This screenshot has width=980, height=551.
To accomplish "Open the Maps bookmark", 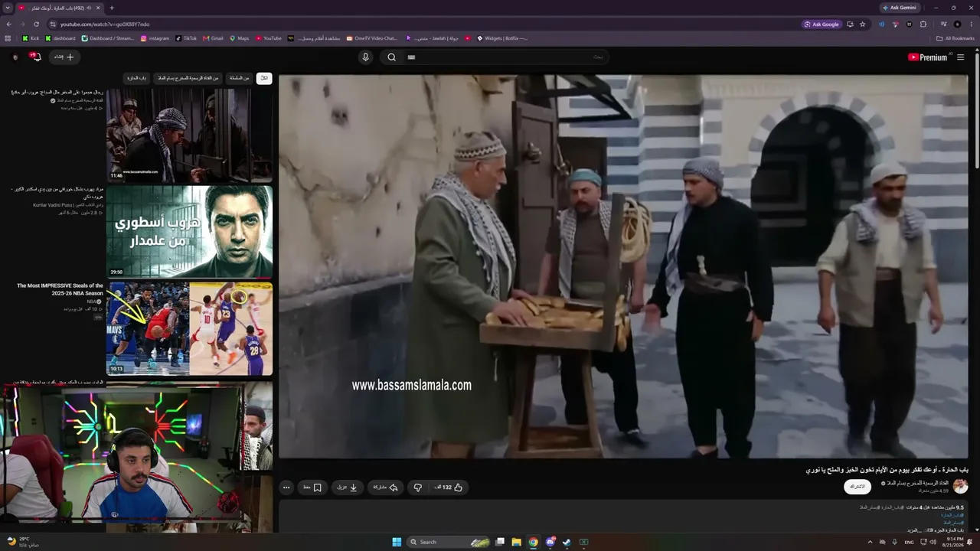I will pyautogui.click(x=239, y=38).
